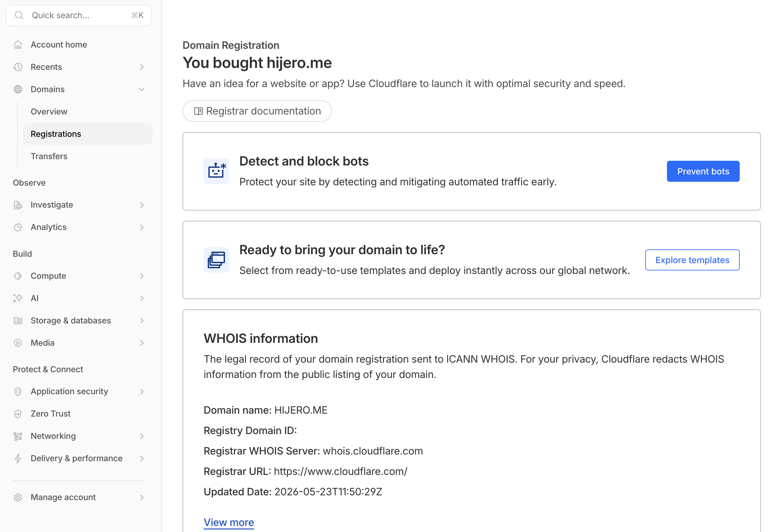
Task: Click 'Domain name: HIJERO.ME' text
Action: pyautogui.click(x=266, y=410)
